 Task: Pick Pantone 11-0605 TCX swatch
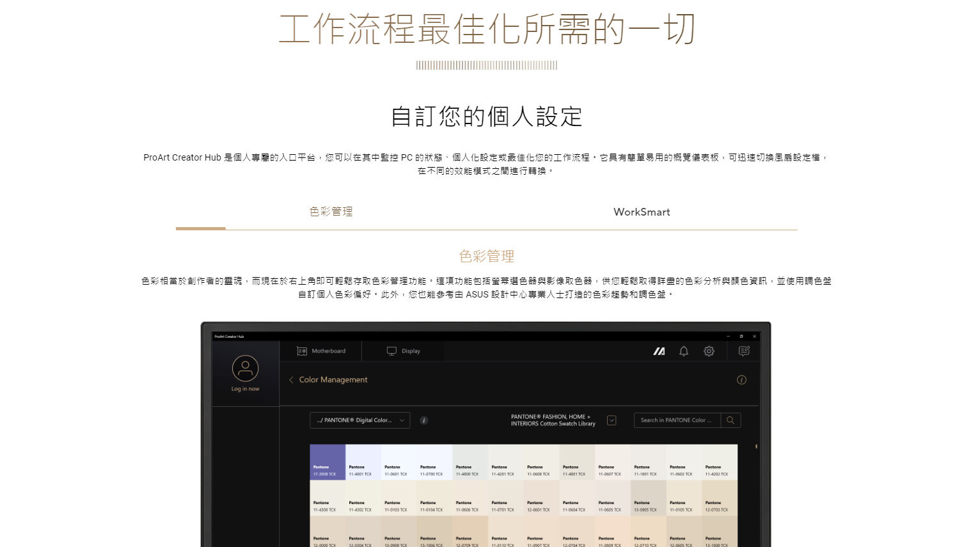tap(613, 498)
